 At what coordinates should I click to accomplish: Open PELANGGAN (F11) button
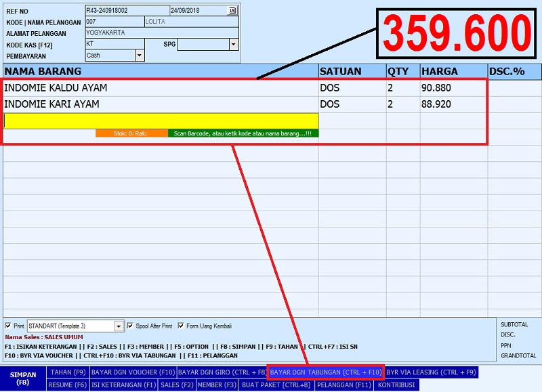(344, 385)
